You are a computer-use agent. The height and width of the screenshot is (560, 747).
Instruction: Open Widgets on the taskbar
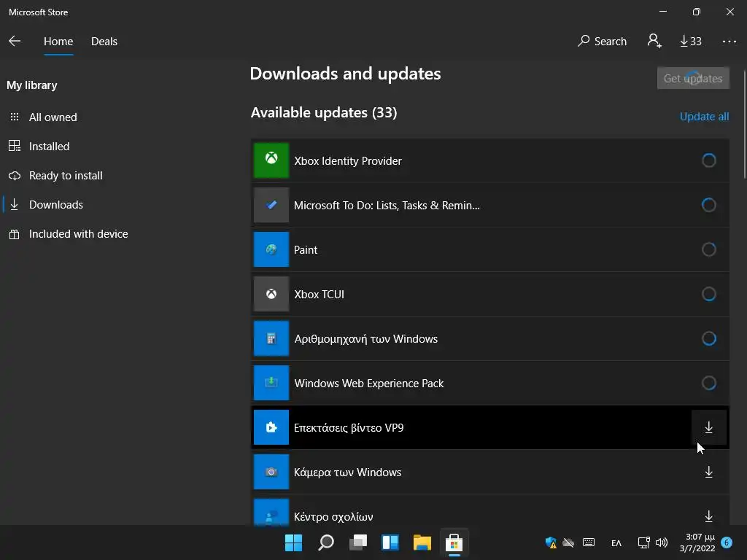pos(390,542)
